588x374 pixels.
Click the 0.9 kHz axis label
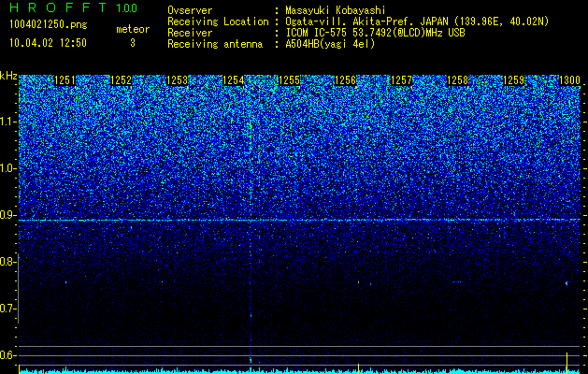[7, 215]
